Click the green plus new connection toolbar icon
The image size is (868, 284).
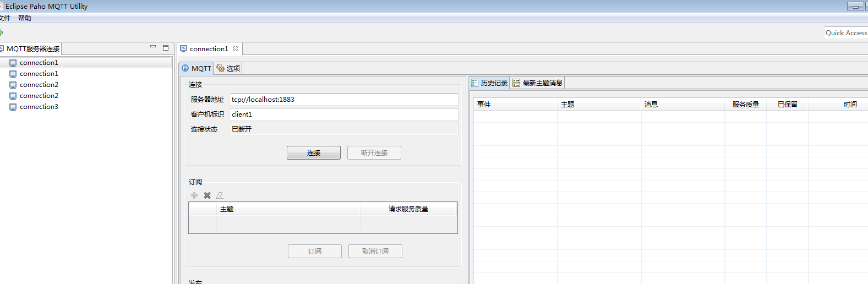click(1, 33)
